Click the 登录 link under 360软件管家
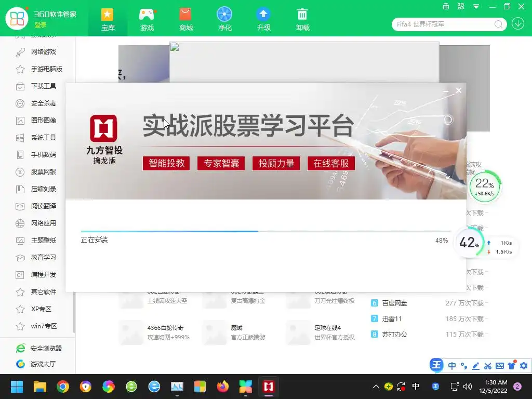The image size is (532, 399). click(x=41, y=25)
